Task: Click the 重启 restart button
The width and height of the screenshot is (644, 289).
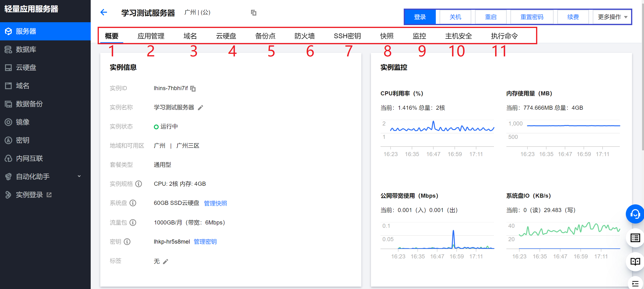Action: (491, 17)
